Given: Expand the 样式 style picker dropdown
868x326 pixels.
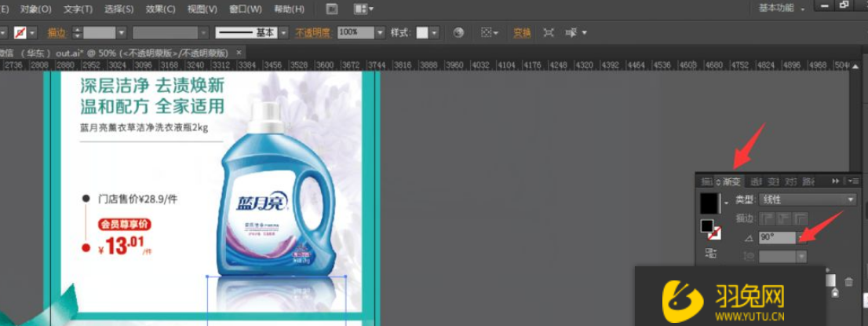Looking at the screenshot, I should (435, 33).
